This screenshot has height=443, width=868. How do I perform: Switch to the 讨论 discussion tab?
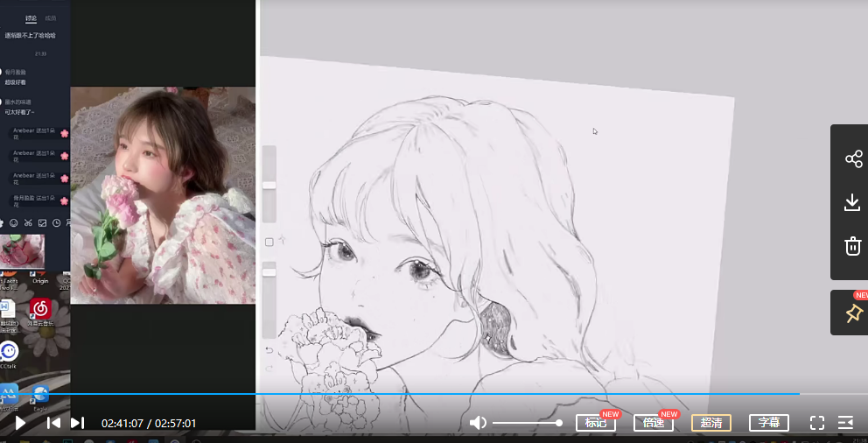pos(31,18)
